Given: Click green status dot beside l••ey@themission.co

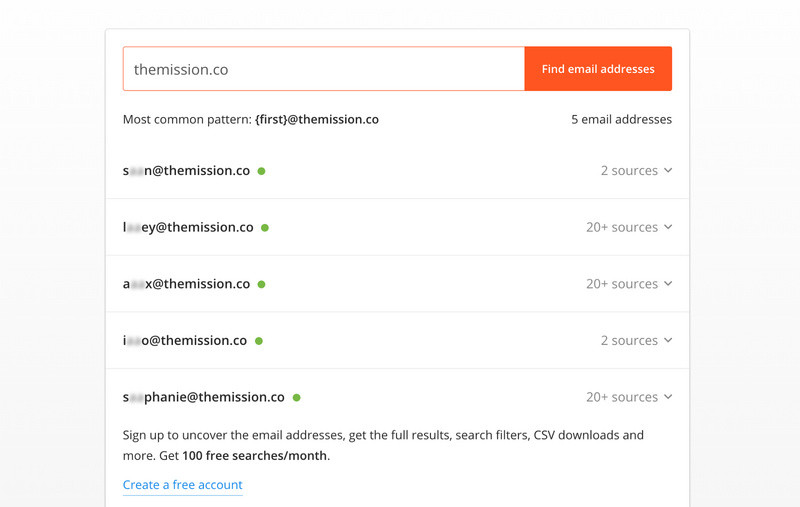Looking at the screenshot, I should [x=265, y=228].
